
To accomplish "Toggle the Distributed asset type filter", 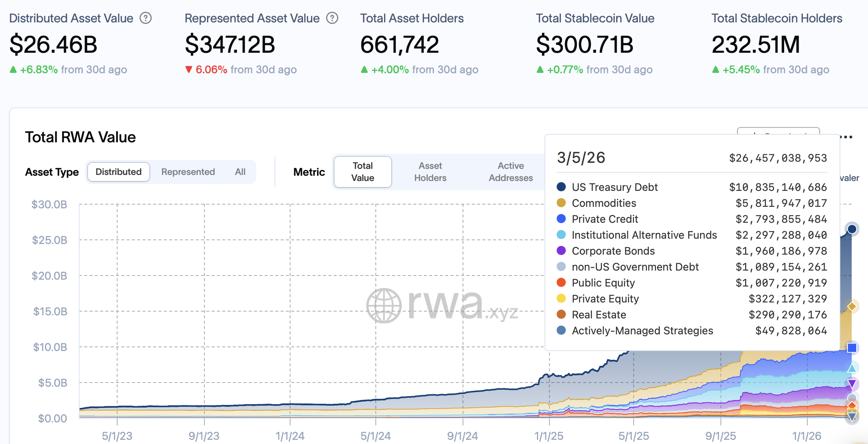I will point(118,172).
